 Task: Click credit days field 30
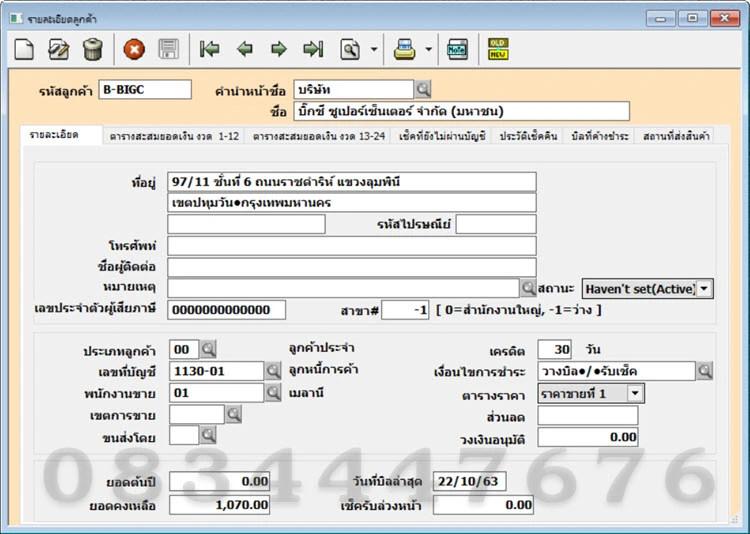tap(555, 349)
